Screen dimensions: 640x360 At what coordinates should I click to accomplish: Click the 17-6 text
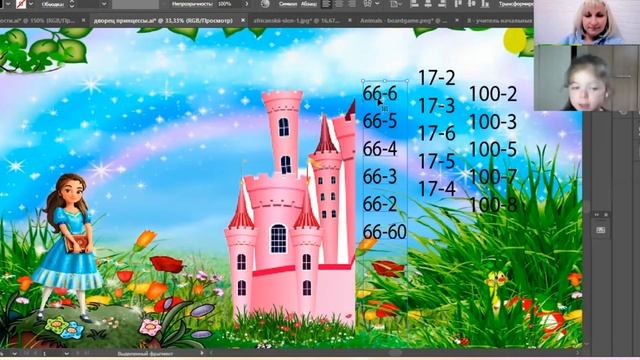point(436,133)
